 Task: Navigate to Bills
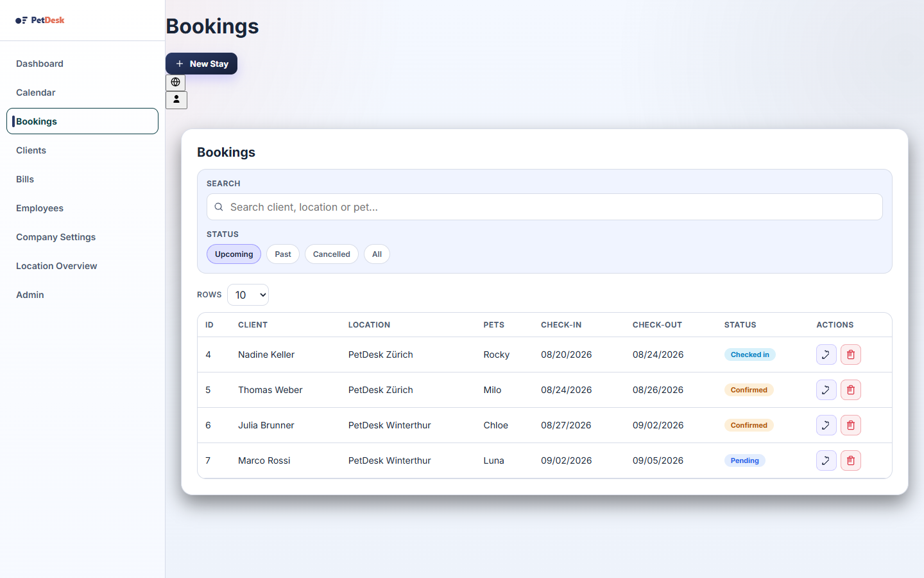point(82,179)
